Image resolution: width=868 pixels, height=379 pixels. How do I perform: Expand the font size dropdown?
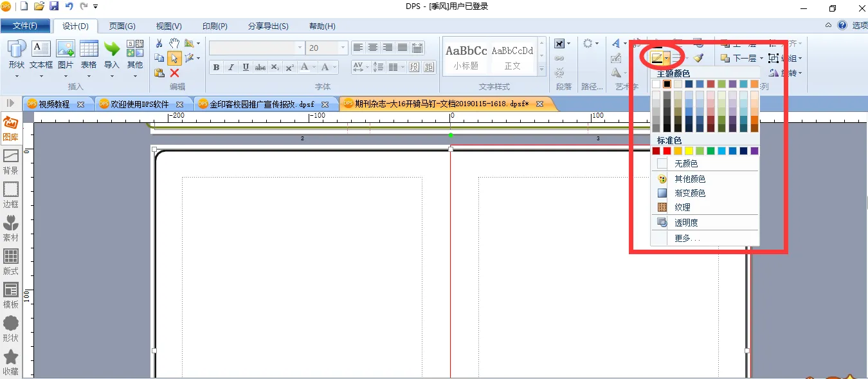click(x=343, y=48)
